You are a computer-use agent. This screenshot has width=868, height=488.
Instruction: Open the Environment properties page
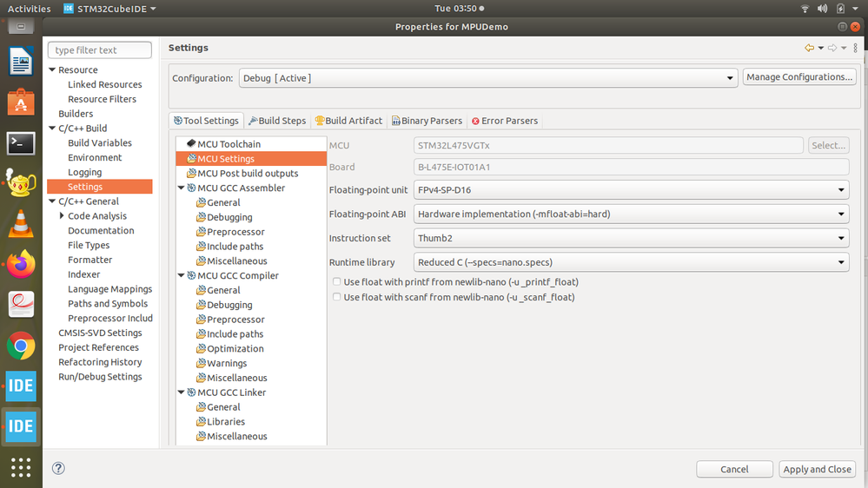(95, 158)
